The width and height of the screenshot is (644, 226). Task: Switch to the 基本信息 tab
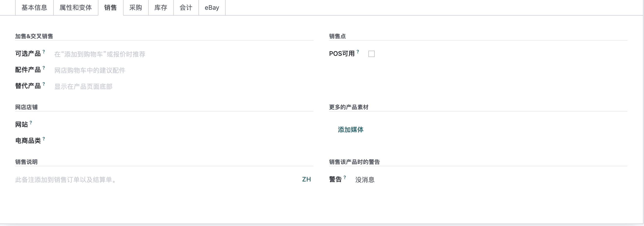tap(34, 8)
